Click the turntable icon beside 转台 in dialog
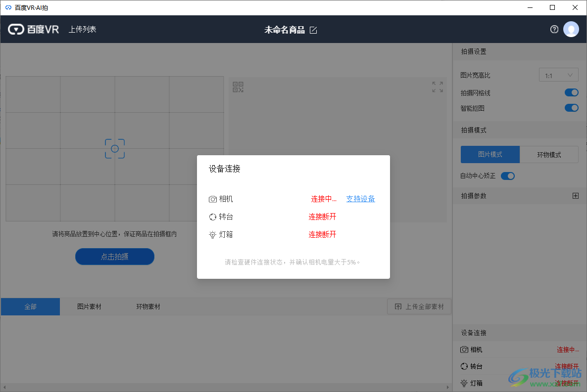Viewport: 587px width, 392px height. click(x=213, y=217)
